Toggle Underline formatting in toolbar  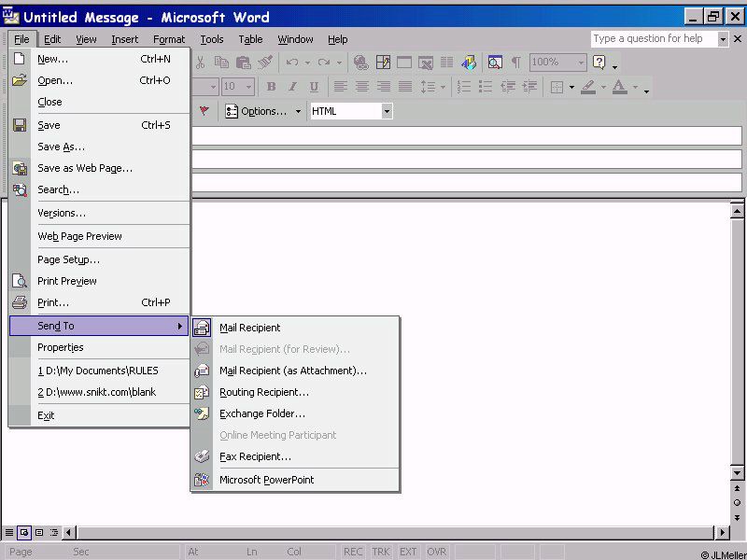314,87
